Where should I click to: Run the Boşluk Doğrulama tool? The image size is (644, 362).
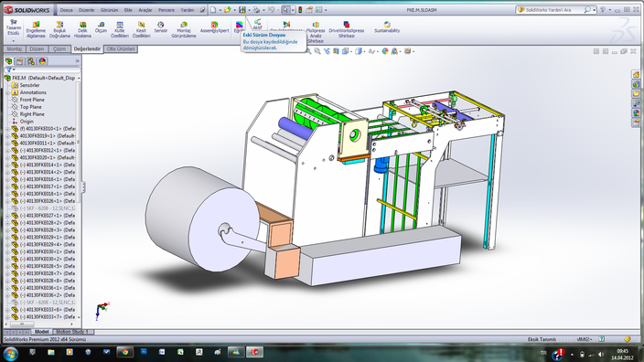(59, 30)
